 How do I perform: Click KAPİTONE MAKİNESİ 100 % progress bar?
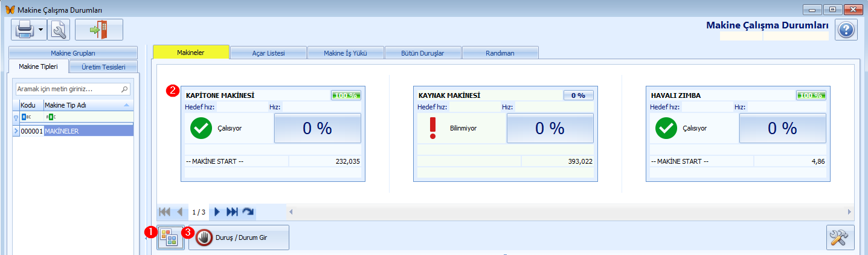point(346,95)
